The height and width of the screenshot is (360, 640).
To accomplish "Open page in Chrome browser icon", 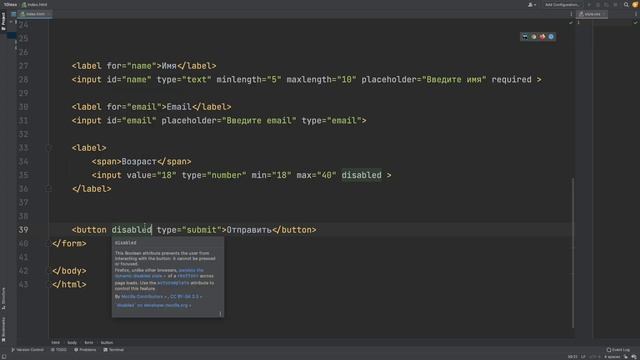I will pyautogui.click(x=533, y=37).
